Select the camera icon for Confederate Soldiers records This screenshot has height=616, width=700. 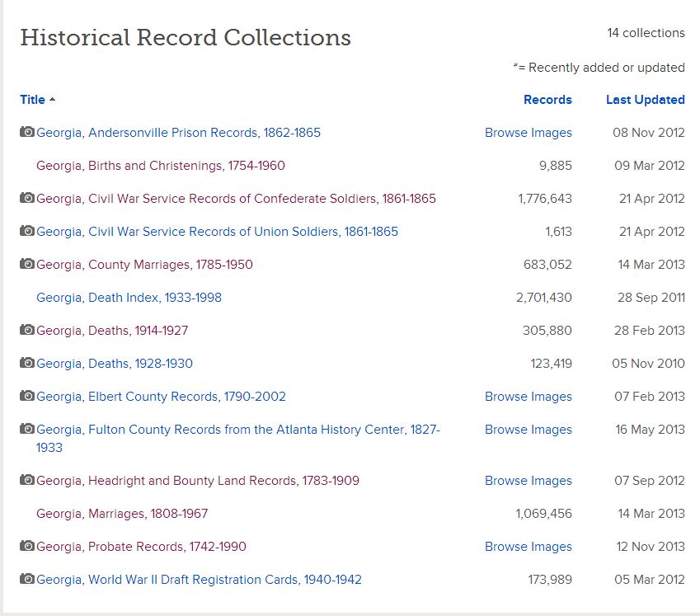click(x=27, y=198)
